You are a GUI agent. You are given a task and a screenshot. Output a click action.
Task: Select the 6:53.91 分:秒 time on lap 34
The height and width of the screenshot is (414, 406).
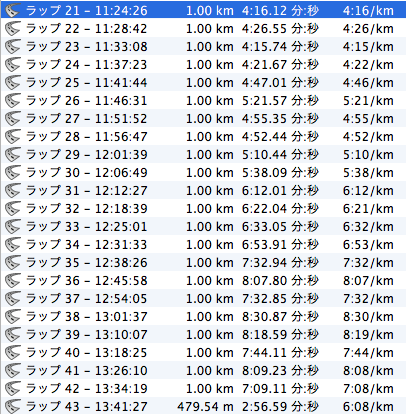click(280, 245)
